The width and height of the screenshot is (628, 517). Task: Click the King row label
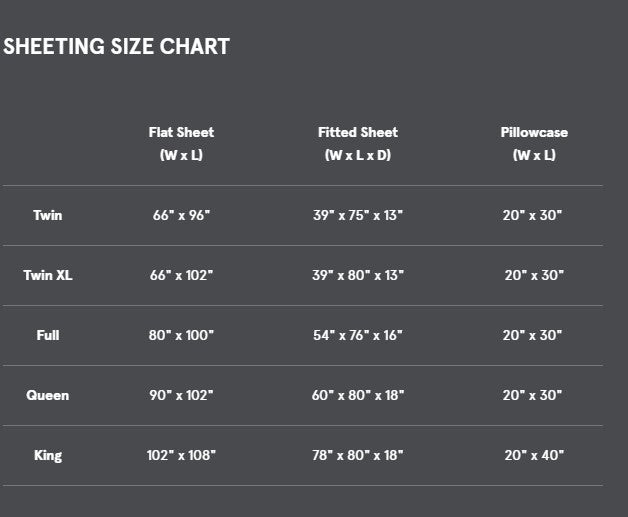[x=48, y=455]
